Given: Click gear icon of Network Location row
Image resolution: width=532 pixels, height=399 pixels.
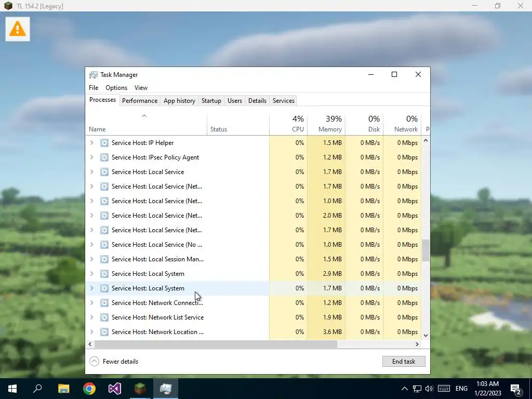Looking at the screenshot, I should point(104,332).
